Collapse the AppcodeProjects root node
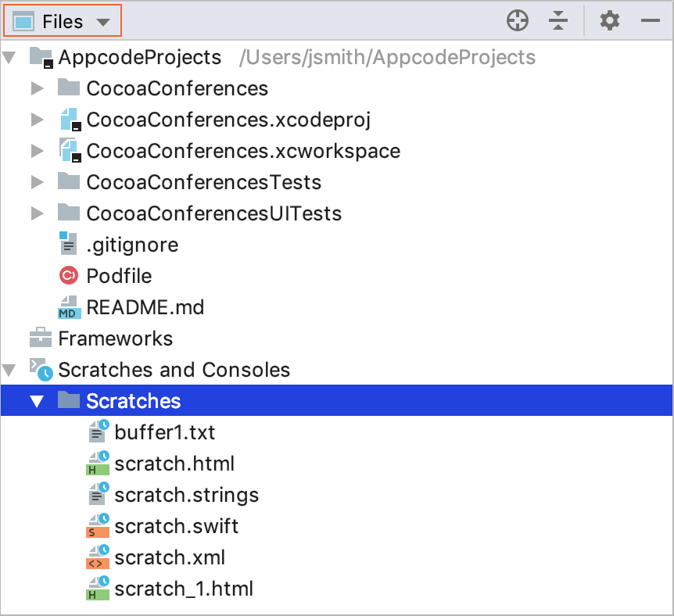This screenshot has width=674, height=616. [10, 58]
